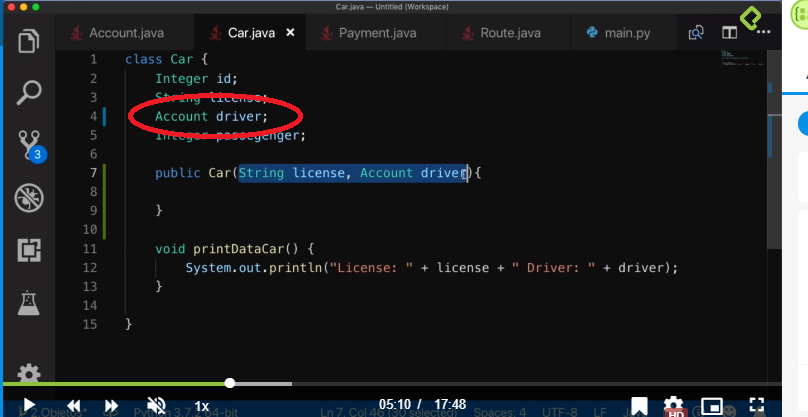Viewport: 808px width, 417px height.
Task: Click the text 'class Car {' on line 1
Action: click(x=166, y=59)
